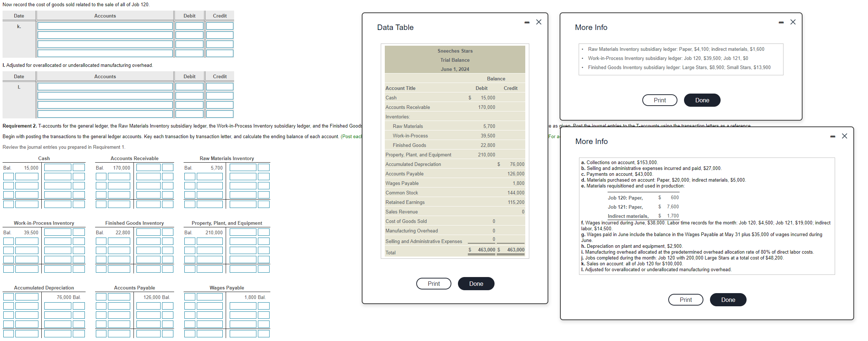Minimize the Data Table dialog
Viewport: 868px width, 341px height.
pos(527,22)
